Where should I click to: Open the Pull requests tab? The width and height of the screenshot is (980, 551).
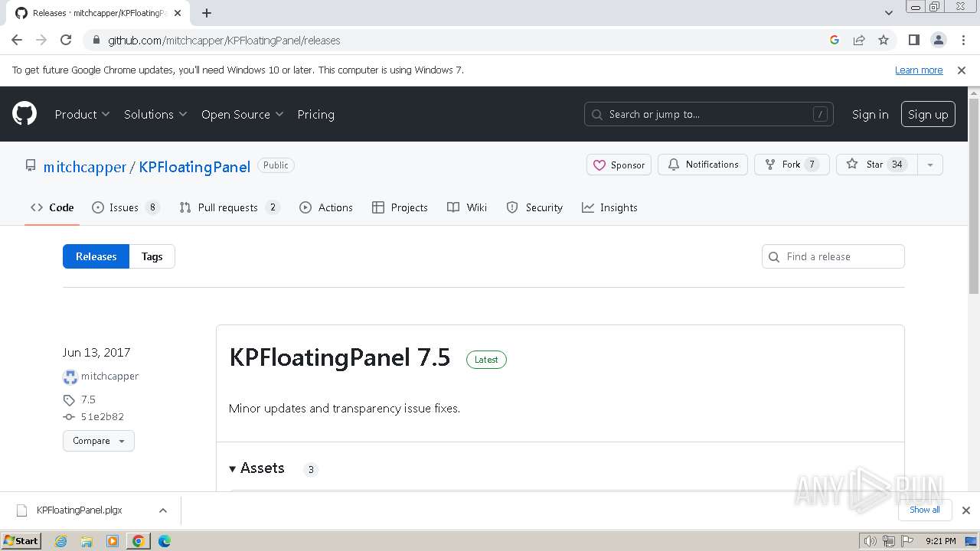(228, 207)
